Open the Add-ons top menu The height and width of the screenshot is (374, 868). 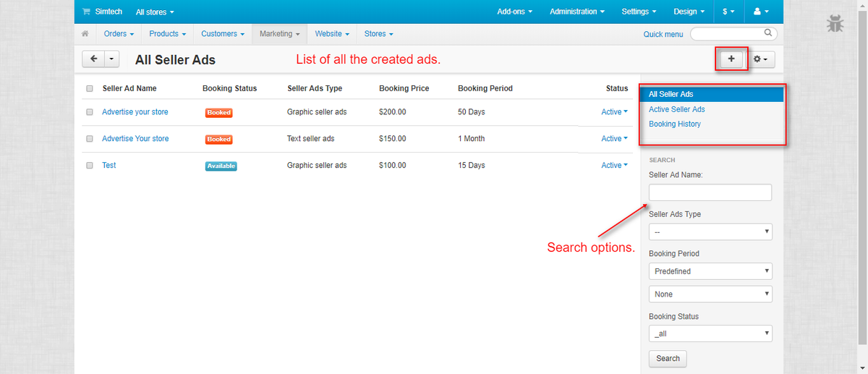[514, 12]
